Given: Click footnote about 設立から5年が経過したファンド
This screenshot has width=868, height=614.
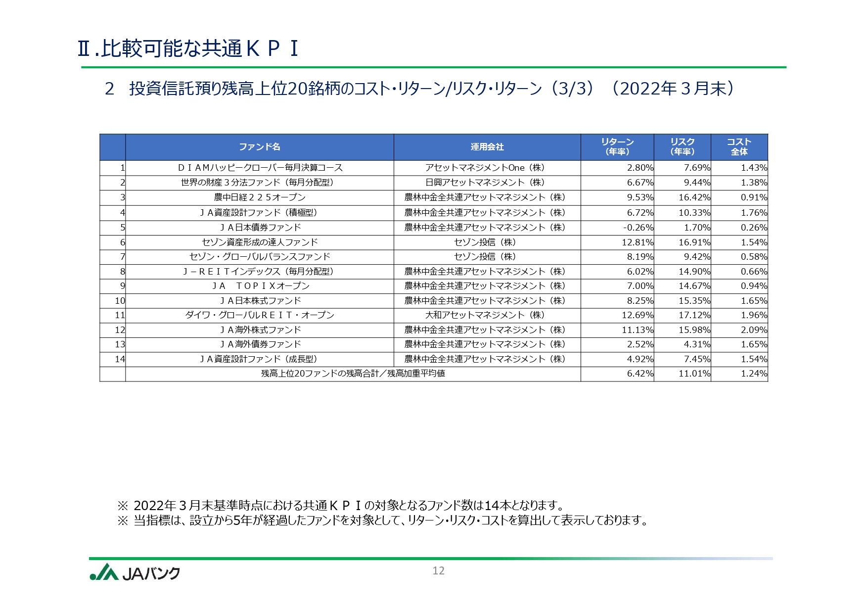Looking at the screenshot, I should pos(383,520).
